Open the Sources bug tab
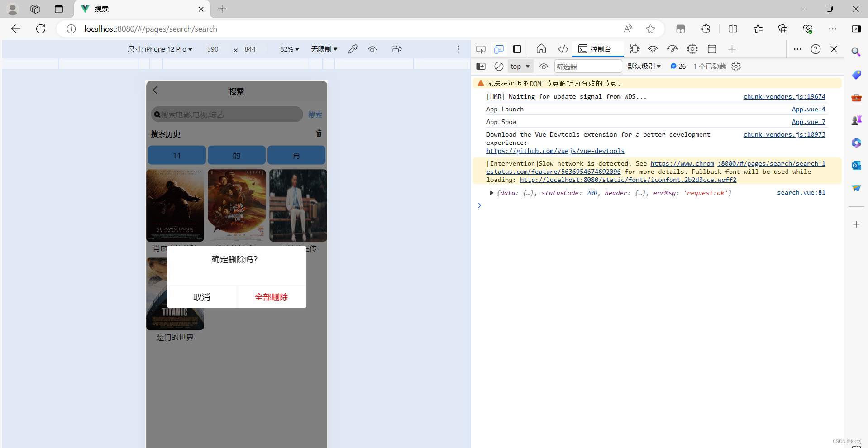The height and width of the screenshot is (448, 868). 634,49
